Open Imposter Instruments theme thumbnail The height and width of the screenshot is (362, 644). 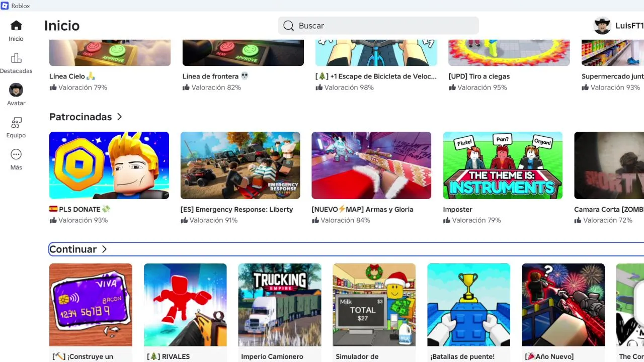pyautogui.click(x=503, y=165)
